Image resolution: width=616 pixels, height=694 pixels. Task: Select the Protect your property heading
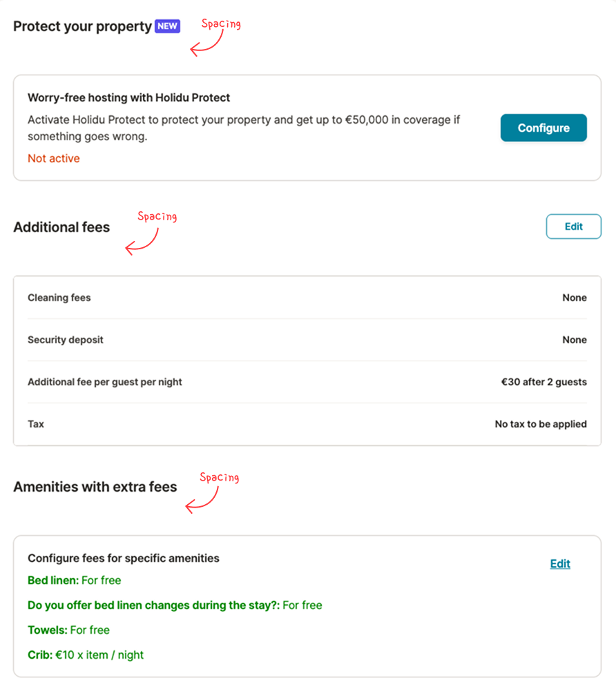click(82, 26)
